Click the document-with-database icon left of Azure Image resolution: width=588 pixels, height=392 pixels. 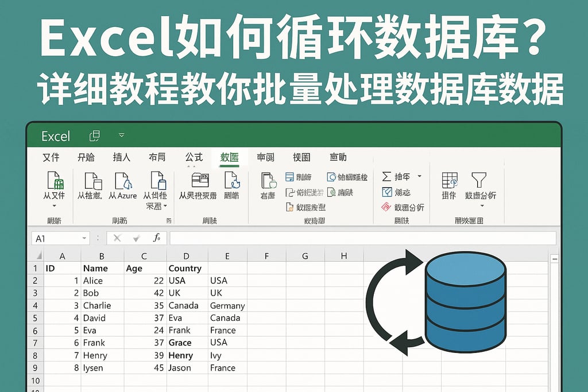[93, 181]
